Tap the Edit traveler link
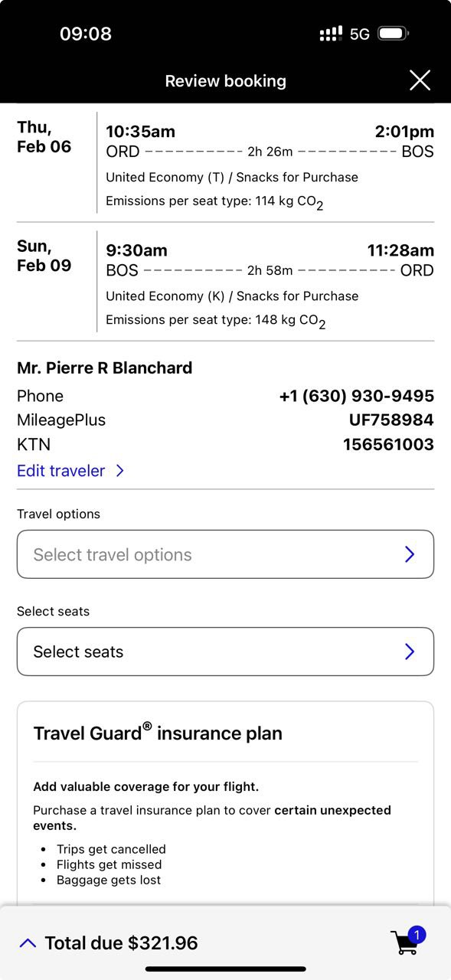This screenshot has width=451, height=980. pyautogui.click(x=61, y=471)
